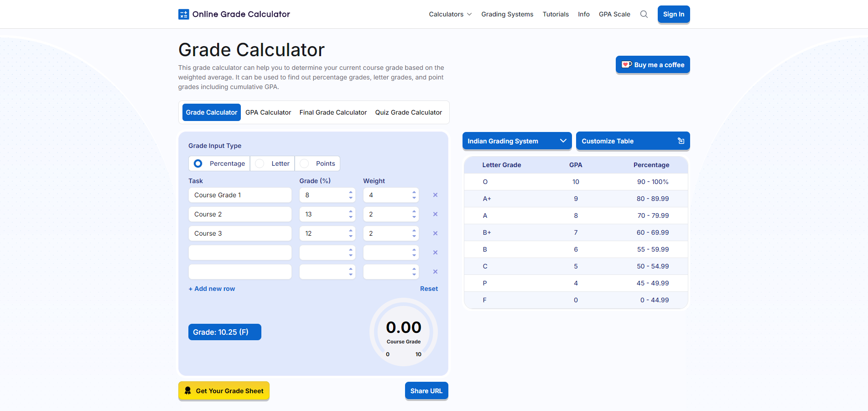Click the coffee cup icon

click(x=627, y=64)
